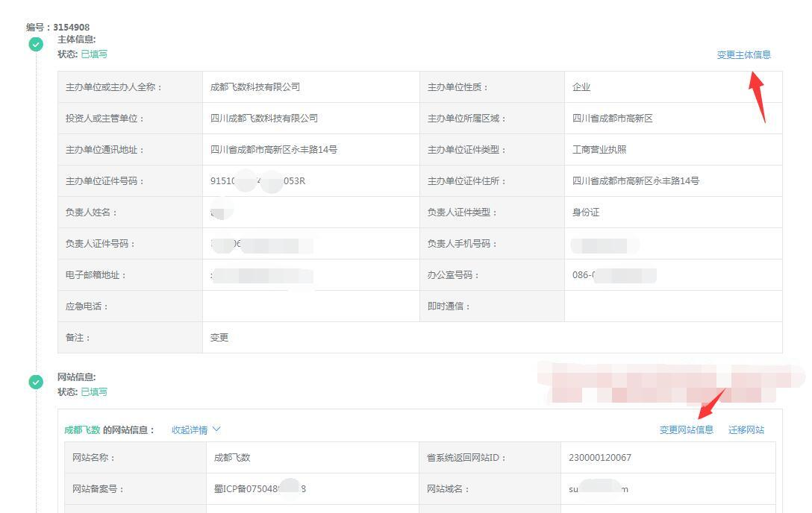Viewport: 812px width, 513px height.
Task: Click 已填写 status under 网站信息
Action: click(94, 392)
